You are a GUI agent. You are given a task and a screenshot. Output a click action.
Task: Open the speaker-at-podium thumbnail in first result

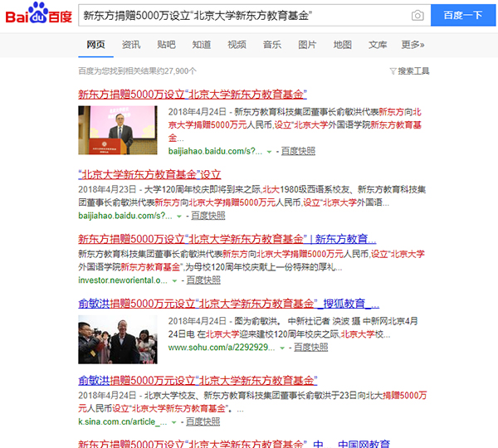tap(119, 131)
